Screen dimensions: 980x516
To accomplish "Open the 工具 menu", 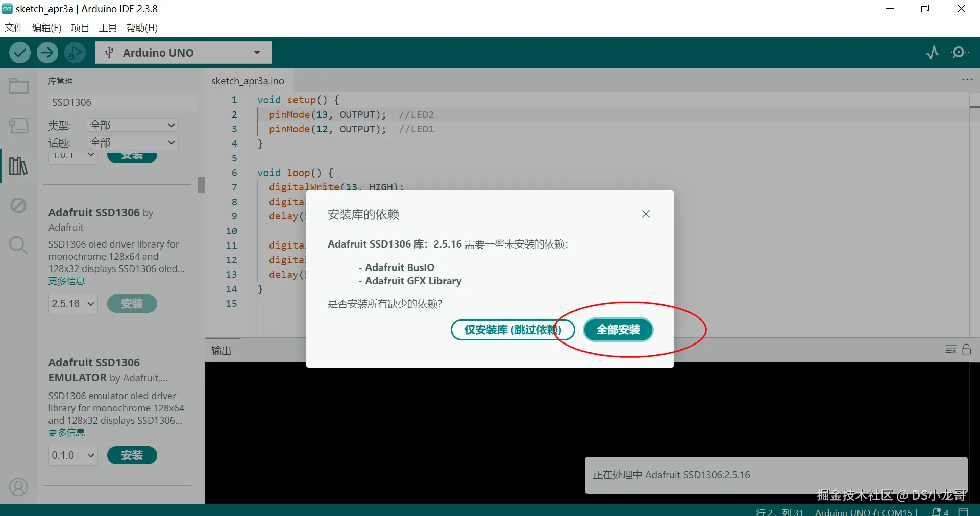I will (x=108, y=28).
